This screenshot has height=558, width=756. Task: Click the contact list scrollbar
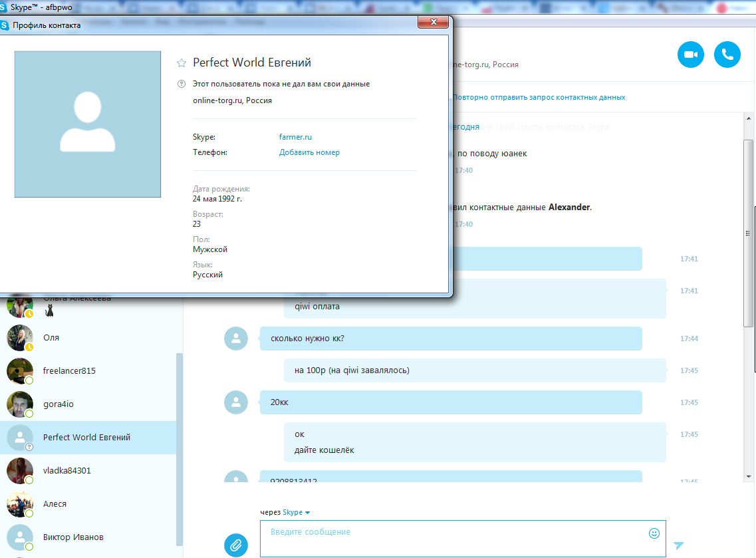pyautogui.click(x=180, y=450)
